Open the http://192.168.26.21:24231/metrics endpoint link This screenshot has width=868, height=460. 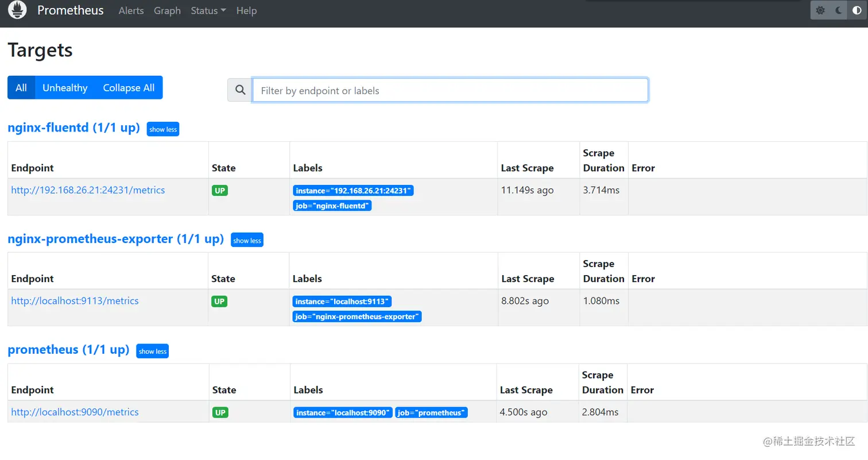pyautogui.click(x=88, y=190)
